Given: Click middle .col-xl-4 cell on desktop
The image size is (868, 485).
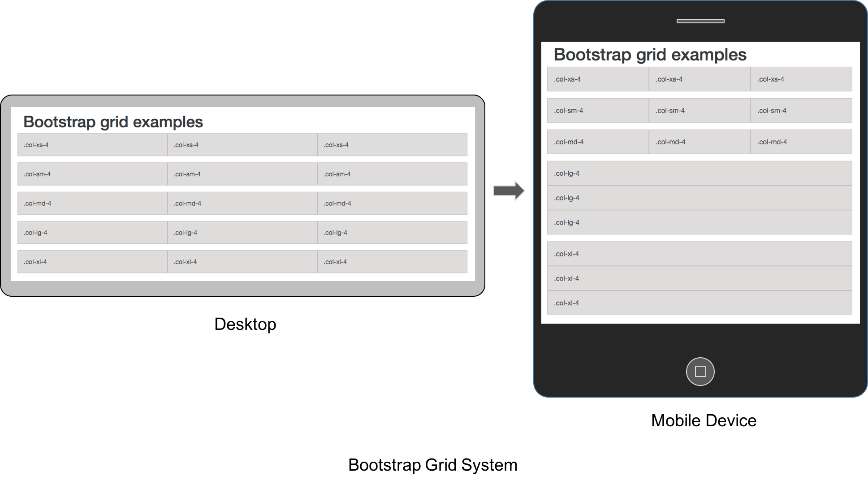Looking at the screenshot, I should [x=242, y=261].
